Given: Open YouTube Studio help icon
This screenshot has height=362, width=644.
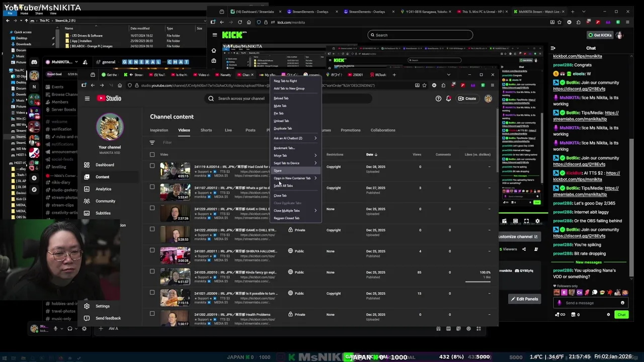Looking at the screenshot, I should coord(438,99).
